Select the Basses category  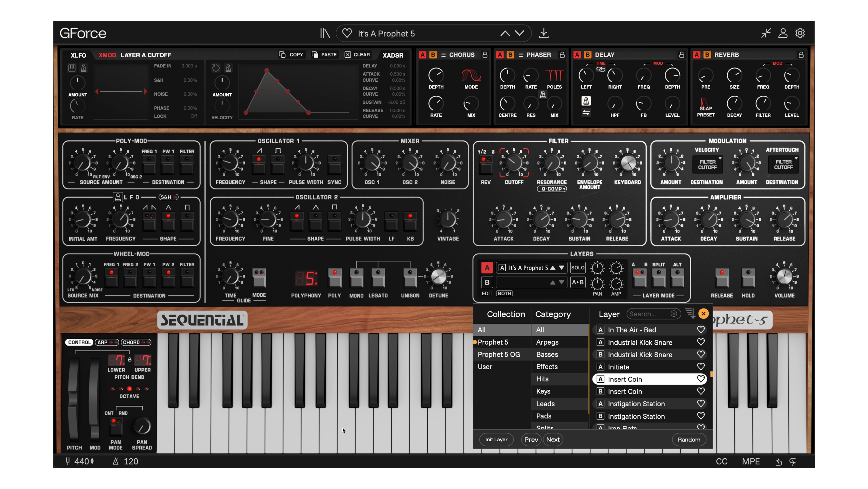click(559, 354)
